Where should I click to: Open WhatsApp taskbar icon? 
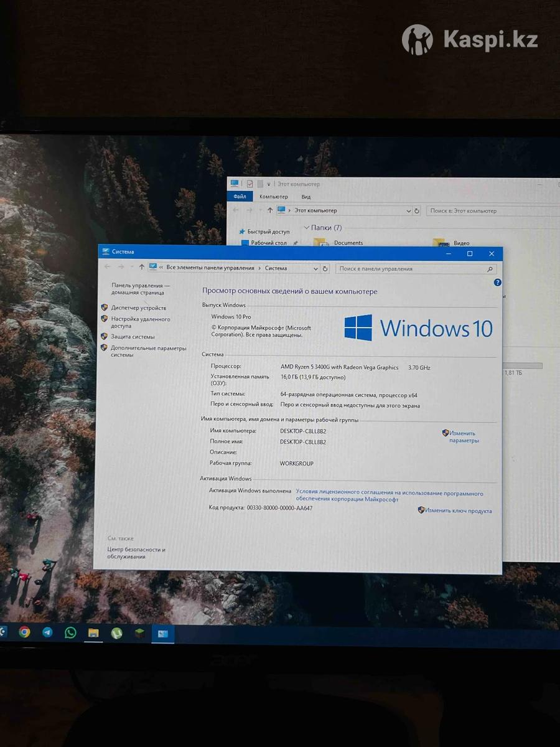(x=70, y=632)
